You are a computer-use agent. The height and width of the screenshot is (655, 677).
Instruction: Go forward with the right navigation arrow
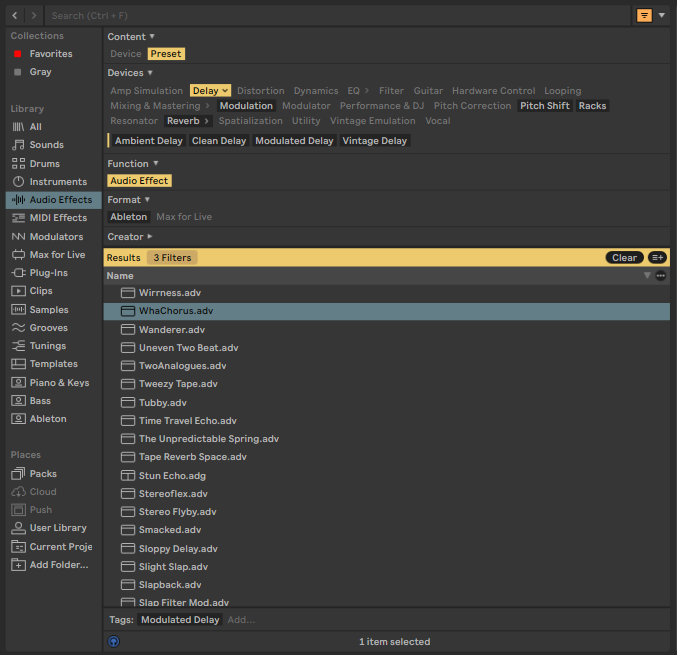tap(34, 16)
